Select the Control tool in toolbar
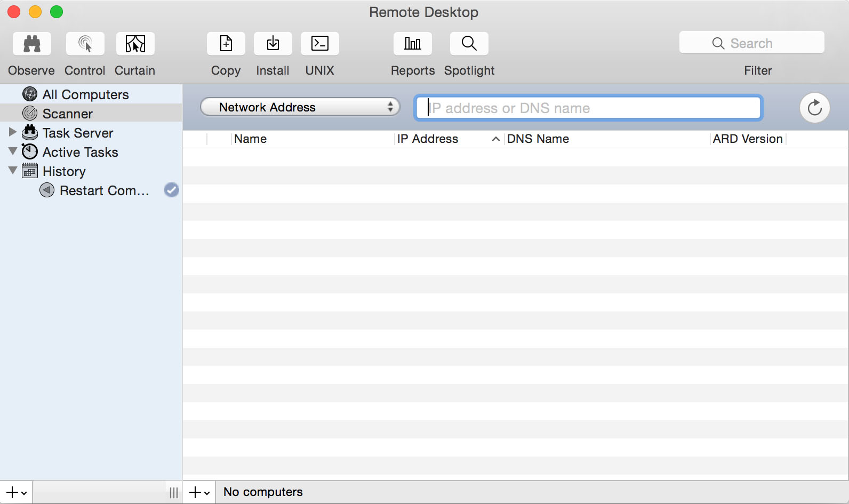Image resolution: width=849 pixels, height=504 pixels. click(x=85, y=44)
